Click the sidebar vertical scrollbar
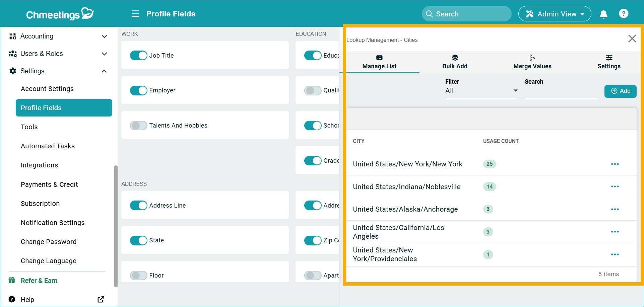 click(116, 226)
